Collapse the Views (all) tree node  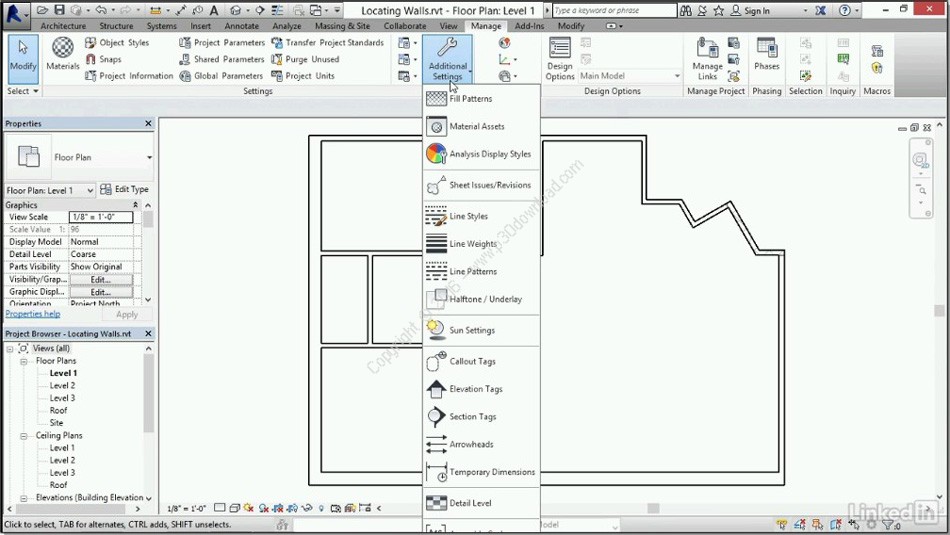tap(10, 349)
